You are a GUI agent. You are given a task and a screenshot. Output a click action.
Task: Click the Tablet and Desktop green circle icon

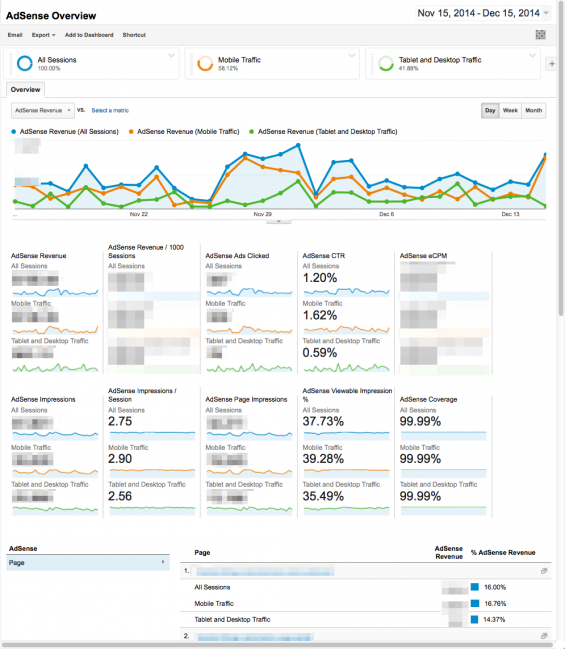386,63
